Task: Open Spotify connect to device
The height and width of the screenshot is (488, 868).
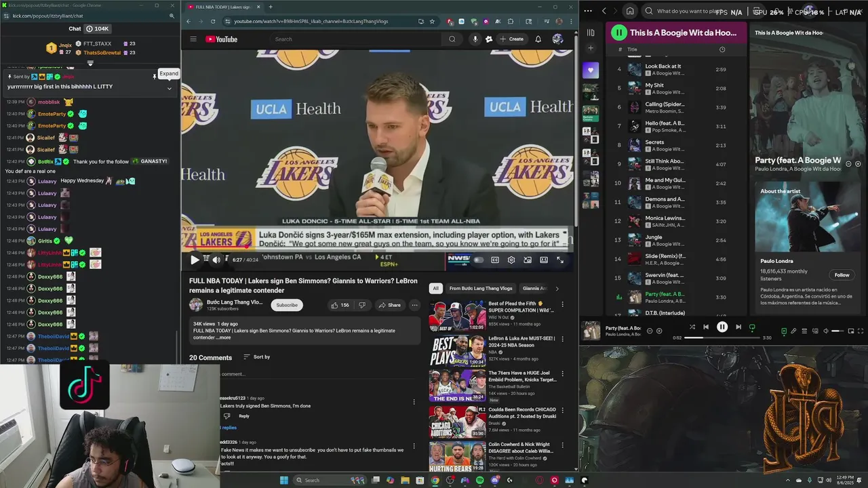Action: [815, 331]
